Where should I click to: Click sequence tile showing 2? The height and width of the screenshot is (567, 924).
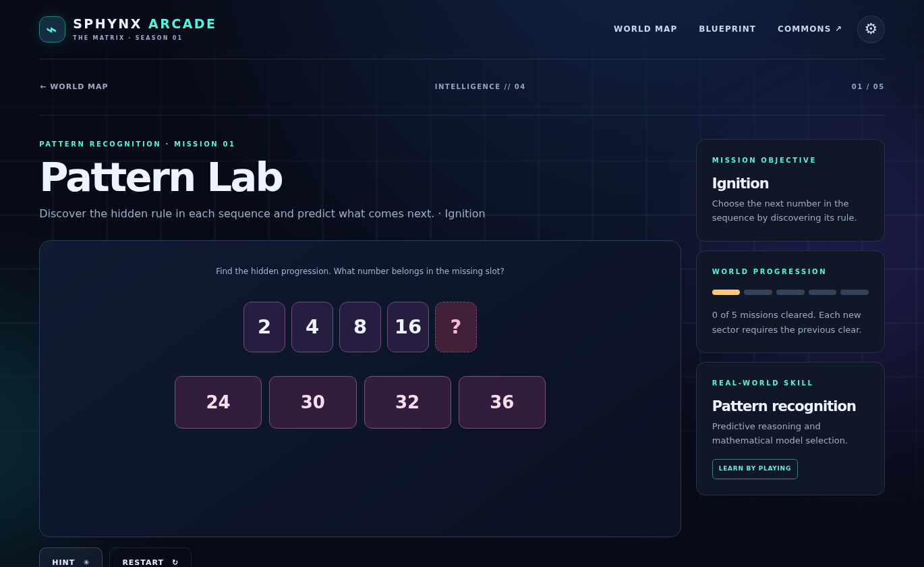click(x=264, y=327)
